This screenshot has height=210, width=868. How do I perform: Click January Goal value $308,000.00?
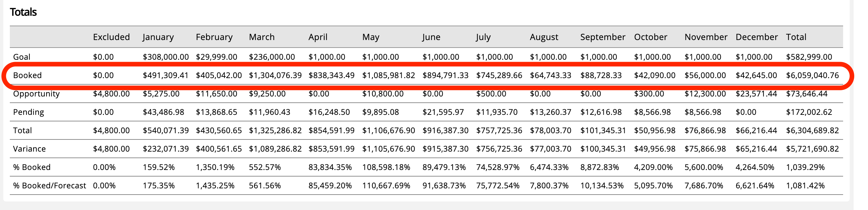click(x=165, y=57)
